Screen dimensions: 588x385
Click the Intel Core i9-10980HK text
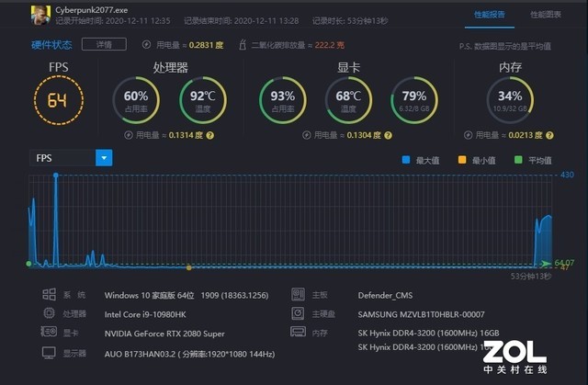145,314
